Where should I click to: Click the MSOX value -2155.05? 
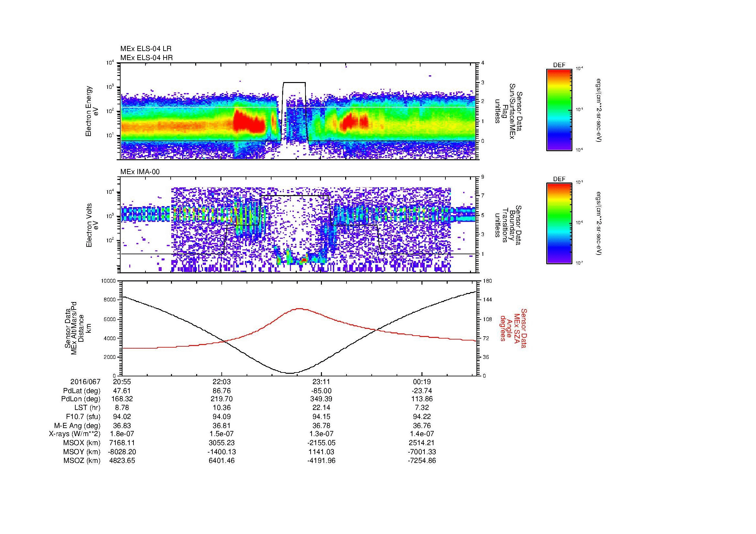coord(321,443)
